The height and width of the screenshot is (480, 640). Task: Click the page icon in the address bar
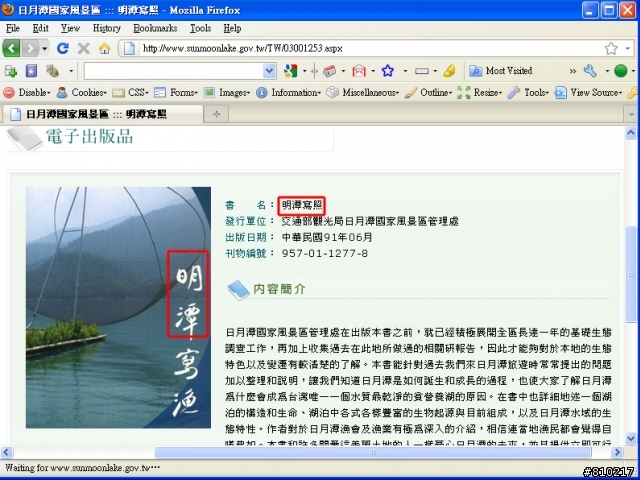click(129, 49)
